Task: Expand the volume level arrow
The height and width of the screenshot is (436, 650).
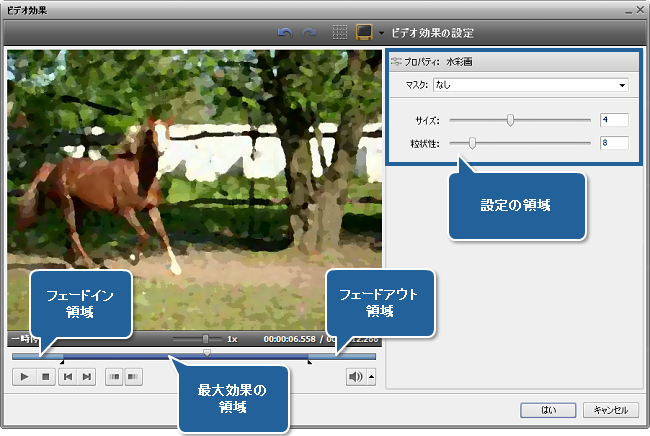Action: (x=371, y=377)
